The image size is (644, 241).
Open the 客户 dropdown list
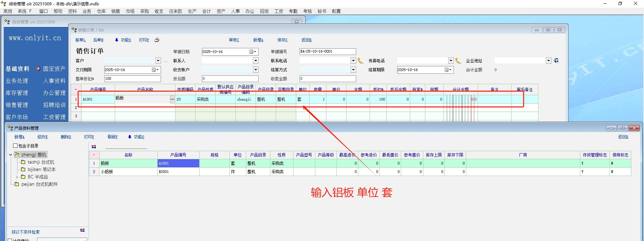158,61
